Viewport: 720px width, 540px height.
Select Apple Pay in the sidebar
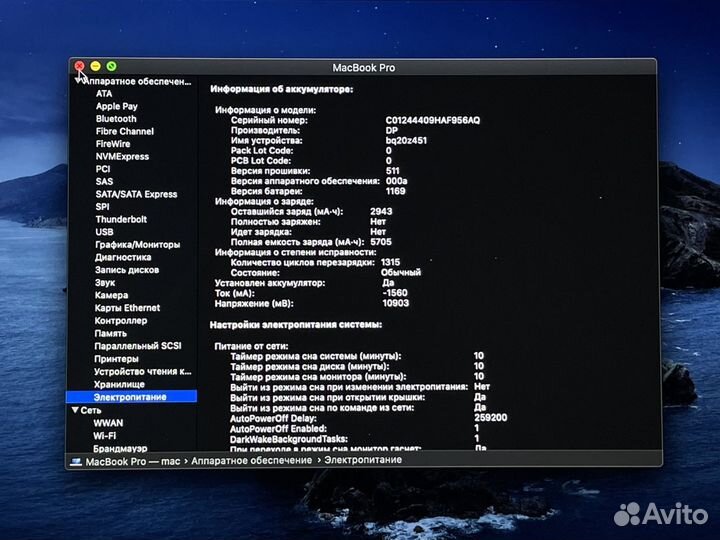(117, 106)
